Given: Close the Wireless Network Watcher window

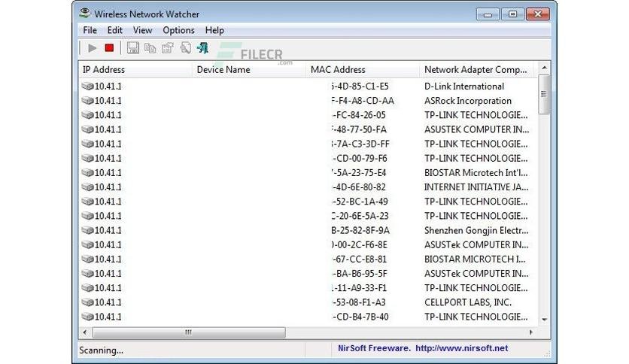Looking at the screenshot, I should (x=537, y=14).
